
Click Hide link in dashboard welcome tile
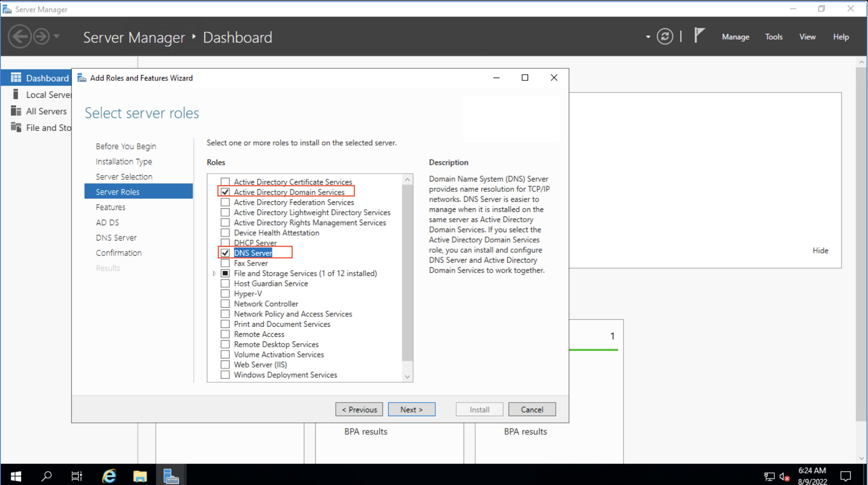point(820,250)
